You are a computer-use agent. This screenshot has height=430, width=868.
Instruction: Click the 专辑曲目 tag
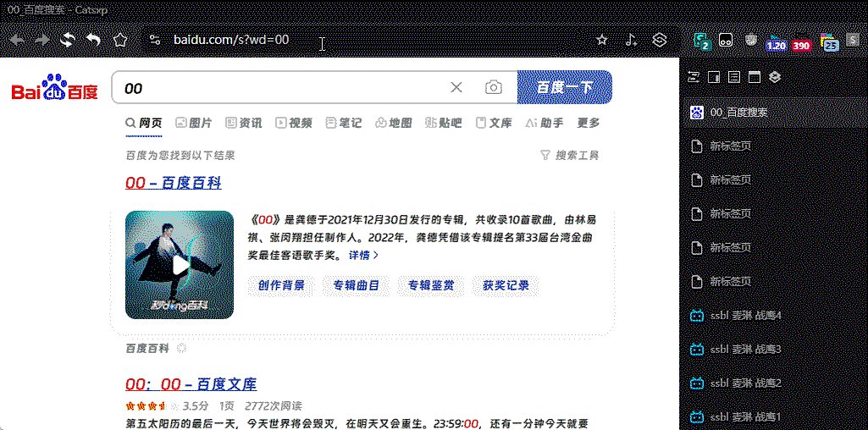pos(357,286)
